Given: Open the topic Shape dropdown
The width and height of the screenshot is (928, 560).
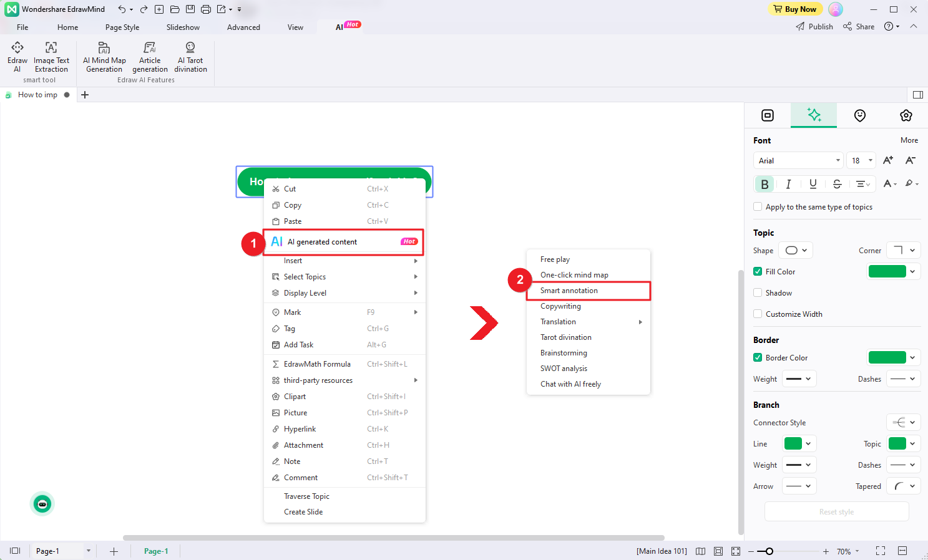Looking at the screenshot, I should 796,250.
